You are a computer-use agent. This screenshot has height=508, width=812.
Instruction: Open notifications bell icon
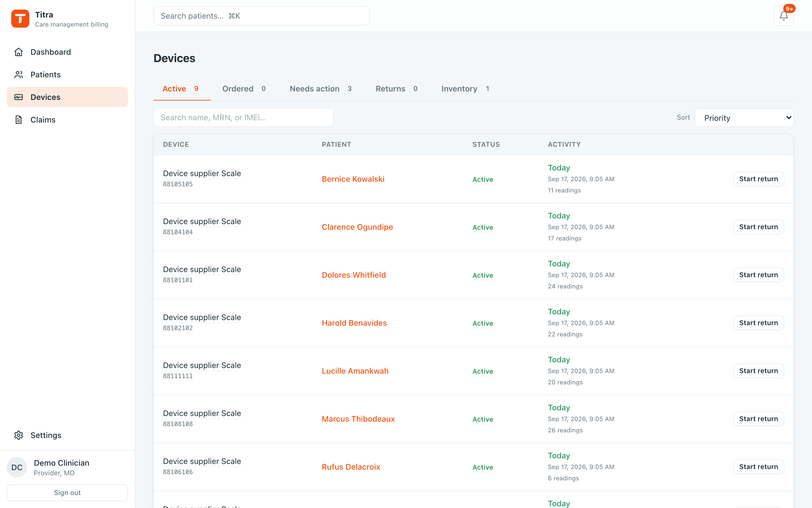784,16
